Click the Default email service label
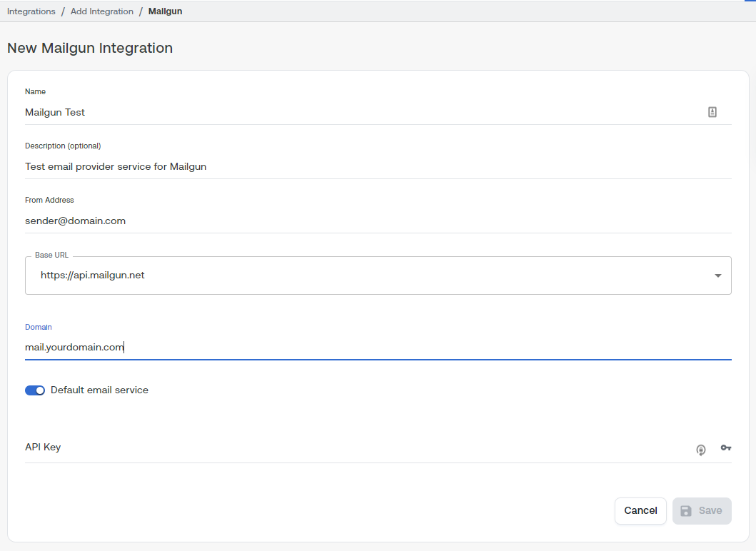The height and width of the screenshot is (551, 756). [99, 390]
